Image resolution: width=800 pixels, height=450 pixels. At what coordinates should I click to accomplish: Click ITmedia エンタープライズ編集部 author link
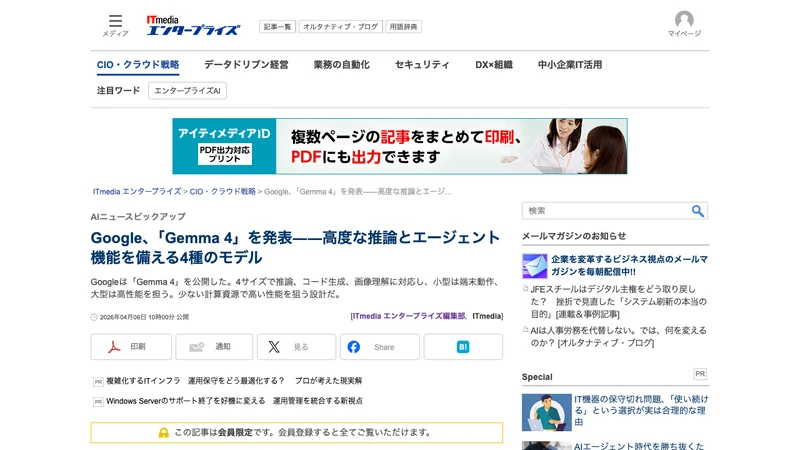(x=408, y=316)
